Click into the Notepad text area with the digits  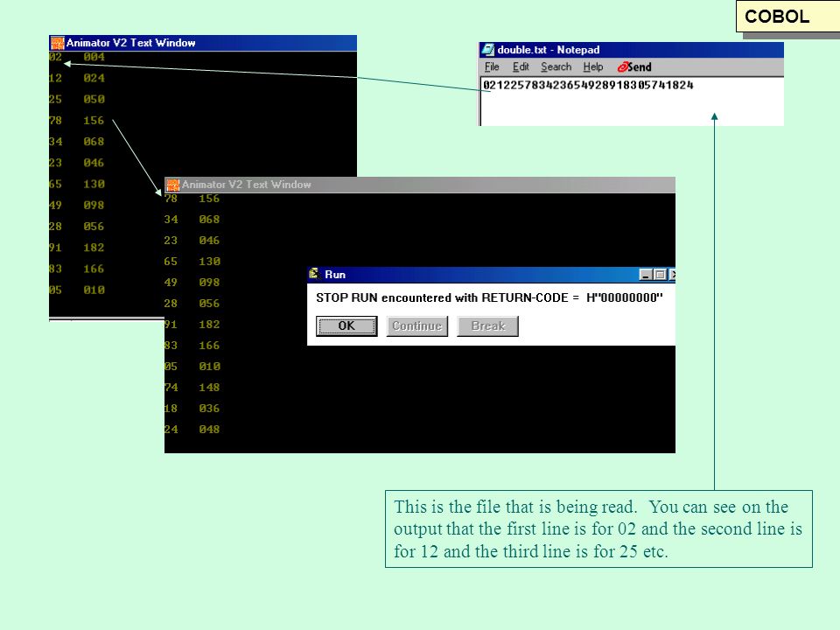pos(632,101)
